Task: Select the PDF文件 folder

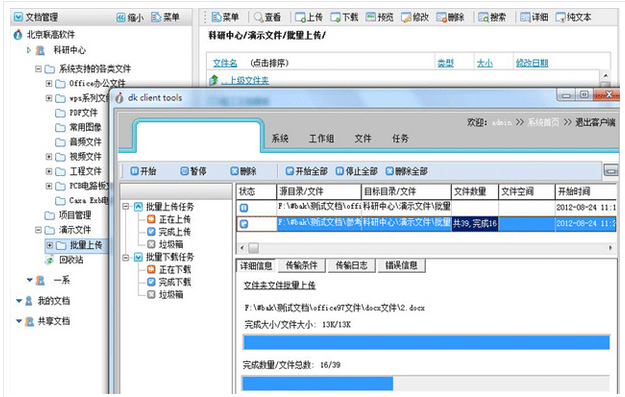Action: pos(83,113)
